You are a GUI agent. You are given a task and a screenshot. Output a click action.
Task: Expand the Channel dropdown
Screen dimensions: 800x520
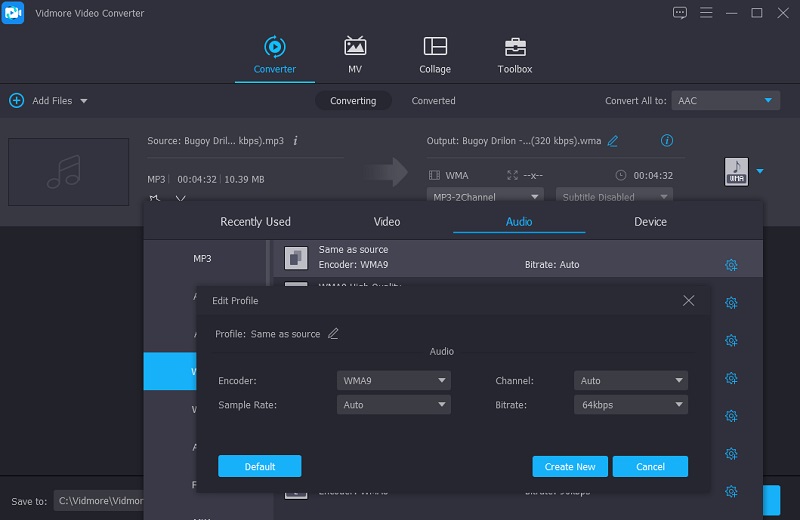click(x=631, y=381)
